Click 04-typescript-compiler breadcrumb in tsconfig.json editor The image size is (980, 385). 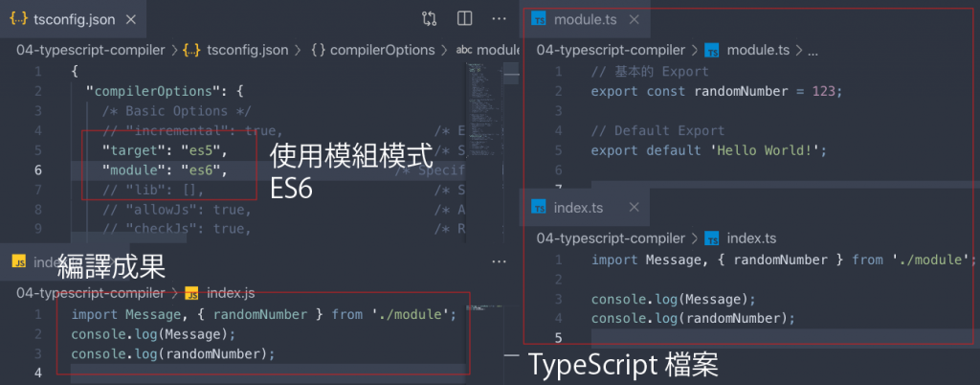pyautogui.click(x=90, y=50)
